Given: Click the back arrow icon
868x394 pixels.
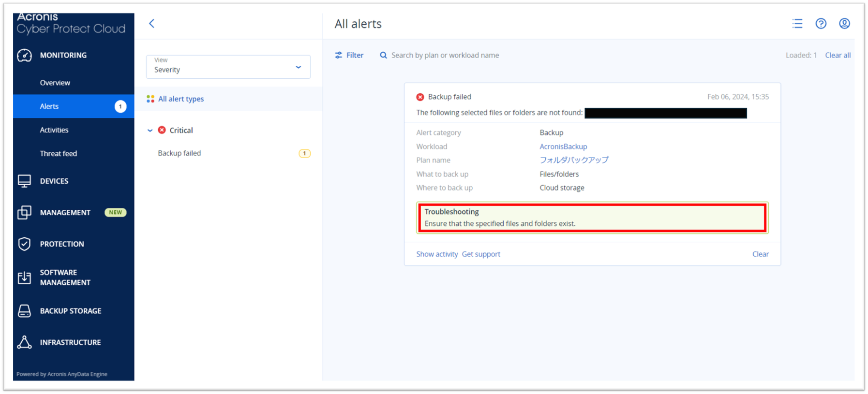Looking at the screenshot, I should click(151, 24).
